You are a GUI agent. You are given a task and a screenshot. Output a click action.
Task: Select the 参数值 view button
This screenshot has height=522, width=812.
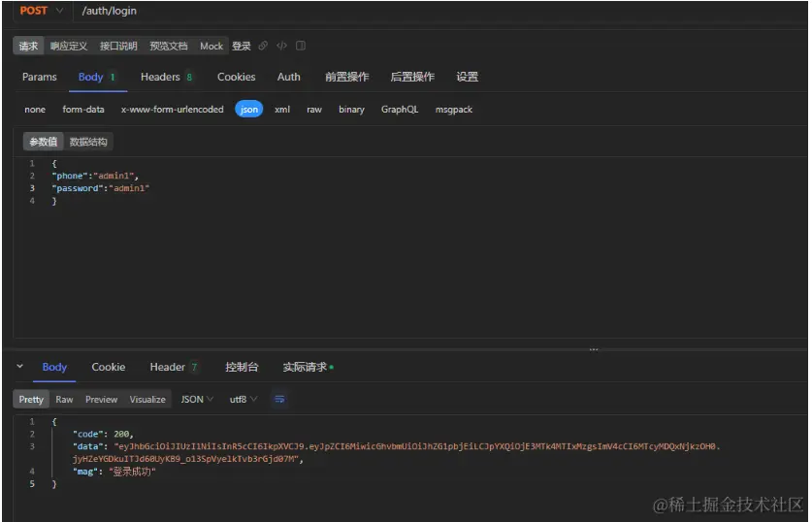(x=43, y=142)
